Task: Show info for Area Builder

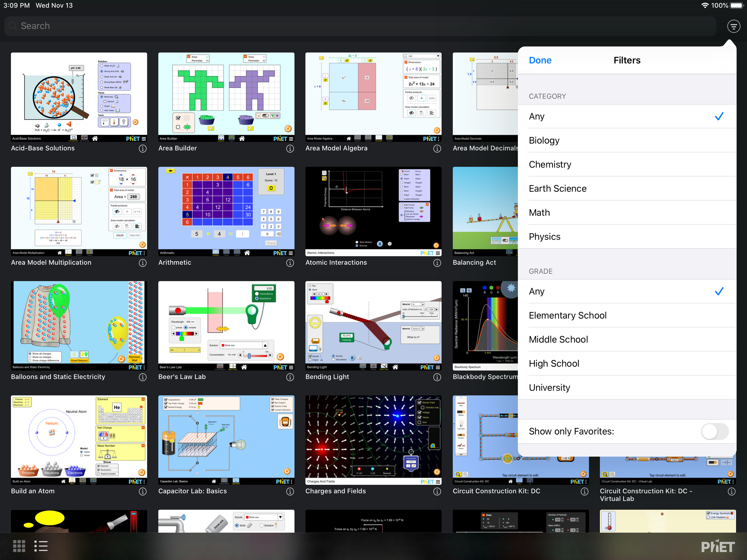Action: point(290,148)
